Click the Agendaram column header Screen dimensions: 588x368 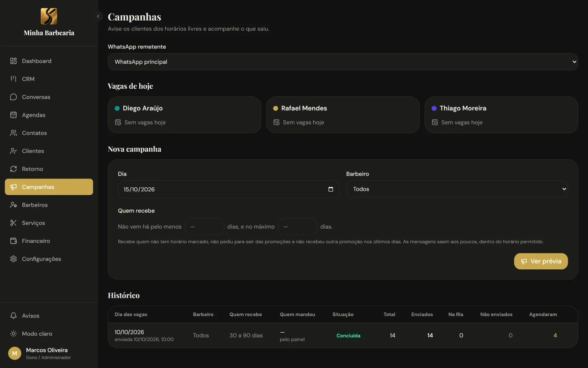click(543, 314)
